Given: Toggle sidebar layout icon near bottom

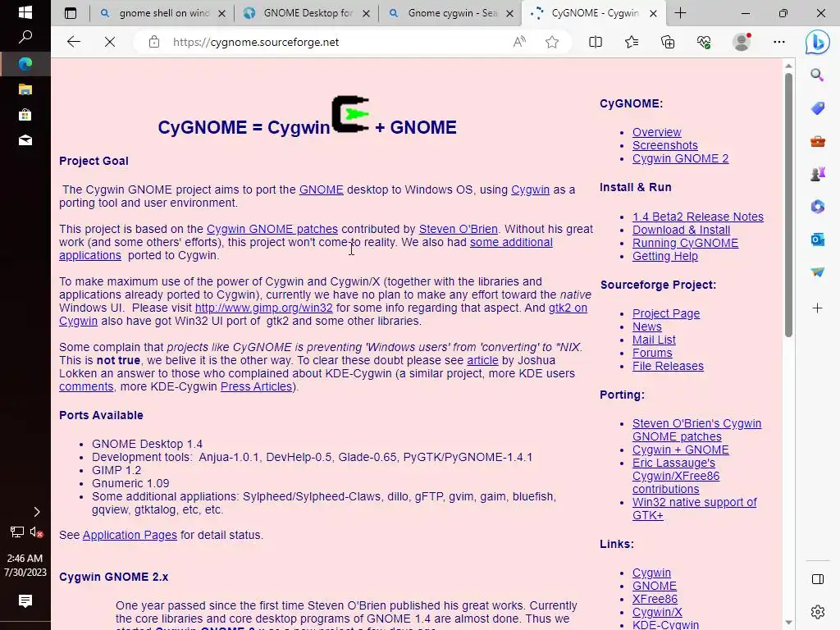Looking at the screenshot, I should [818, 579].
